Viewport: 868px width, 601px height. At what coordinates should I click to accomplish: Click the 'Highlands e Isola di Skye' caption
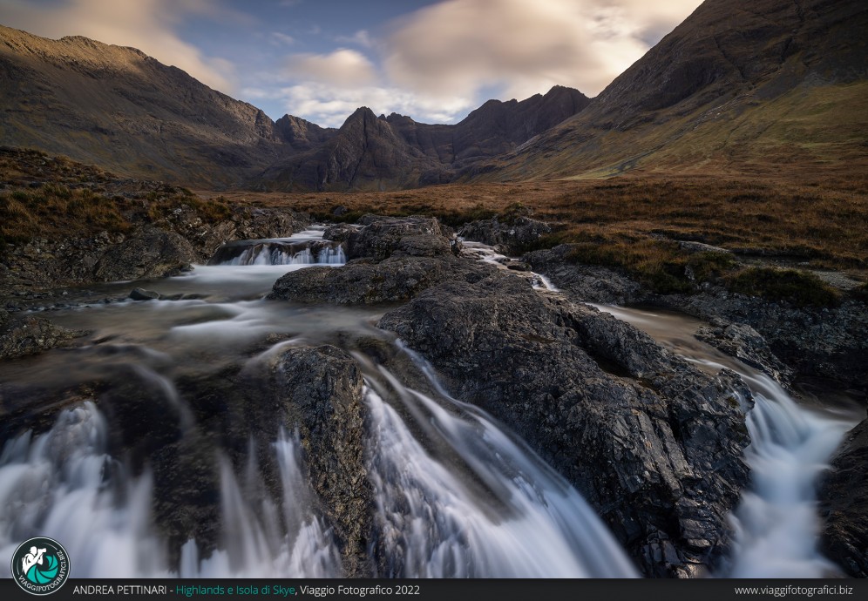coord(235,591)
